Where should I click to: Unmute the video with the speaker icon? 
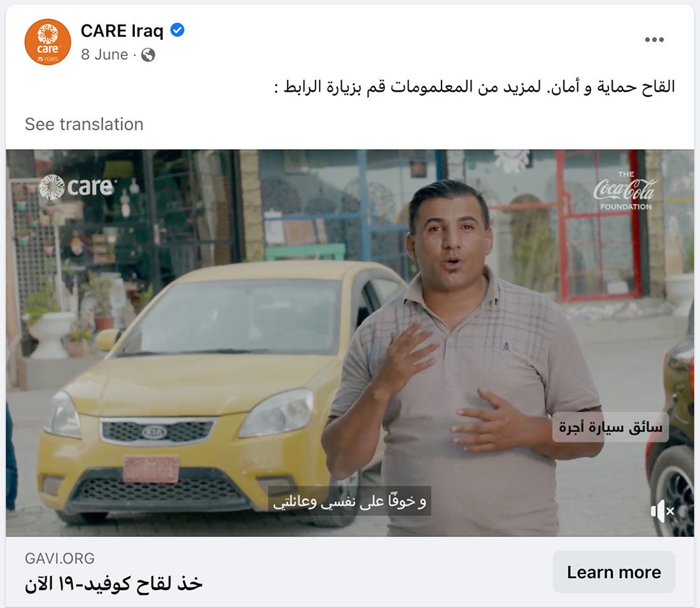tap(662, 511)
